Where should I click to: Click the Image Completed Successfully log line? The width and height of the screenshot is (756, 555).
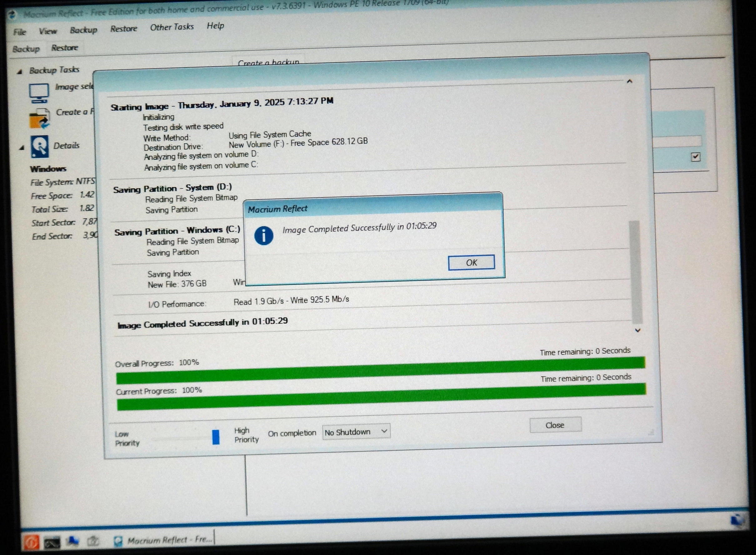point(202,323)
